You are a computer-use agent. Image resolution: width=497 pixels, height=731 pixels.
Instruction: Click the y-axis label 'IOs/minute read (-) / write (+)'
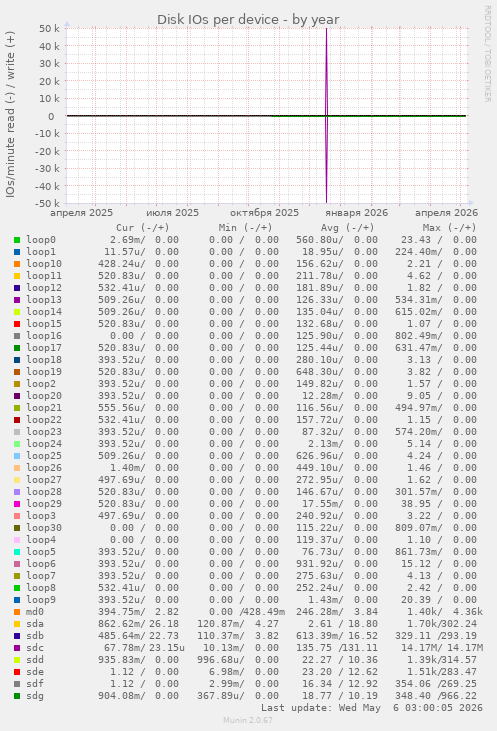pos(10,114)
